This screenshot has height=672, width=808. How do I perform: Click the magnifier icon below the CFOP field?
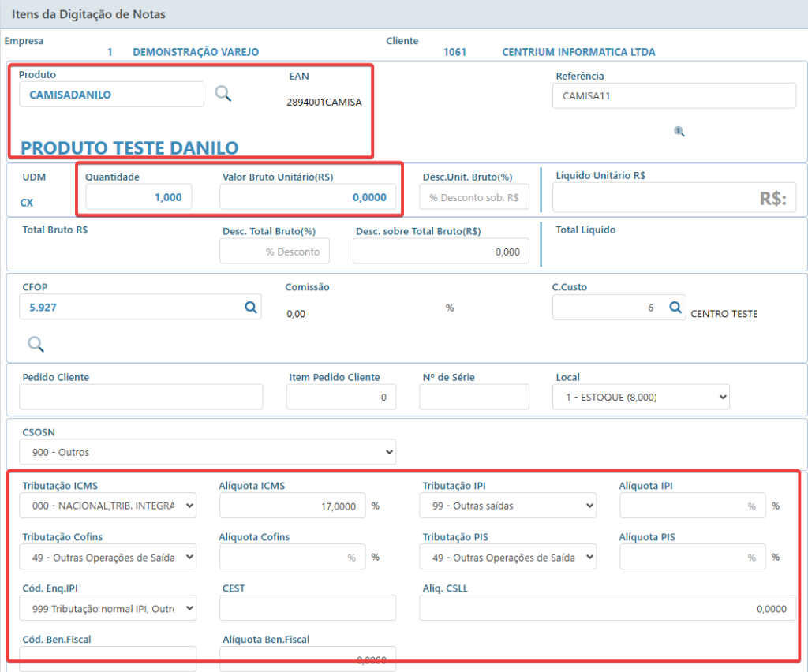pyautogui.click(x=36, y=343)
